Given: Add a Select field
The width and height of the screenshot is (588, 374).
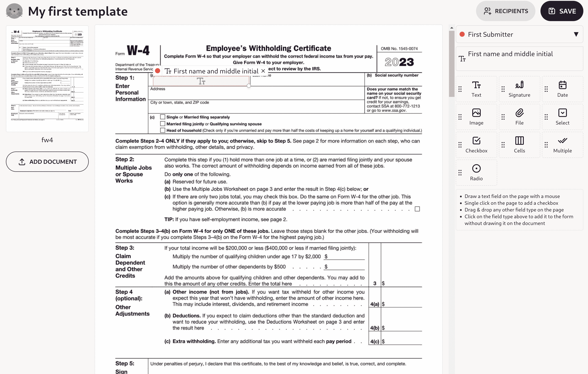Looking at the screenshot, I should pos(562,117).
